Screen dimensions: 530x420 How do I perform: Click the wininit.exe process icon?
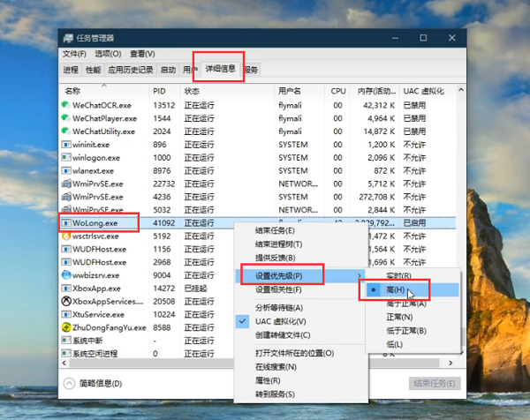pyautogui.click(x=66, y=145)
